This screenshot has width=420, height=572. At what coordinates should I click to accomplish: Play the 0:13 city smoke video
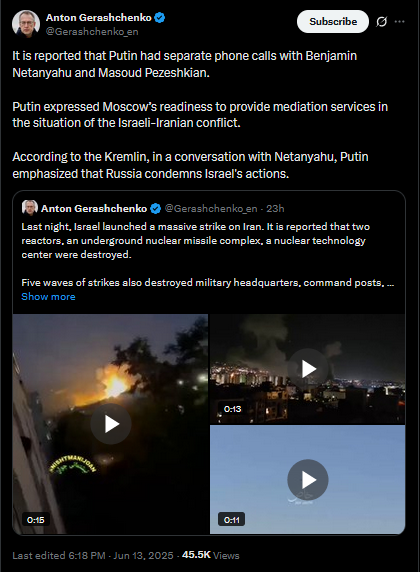pyautogui.click(x=308, y=369)
